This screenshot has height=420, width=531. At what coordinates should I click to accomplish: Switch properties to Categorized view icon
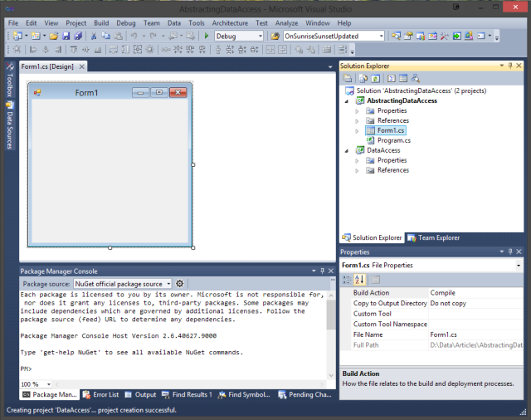tap(347, 280)
